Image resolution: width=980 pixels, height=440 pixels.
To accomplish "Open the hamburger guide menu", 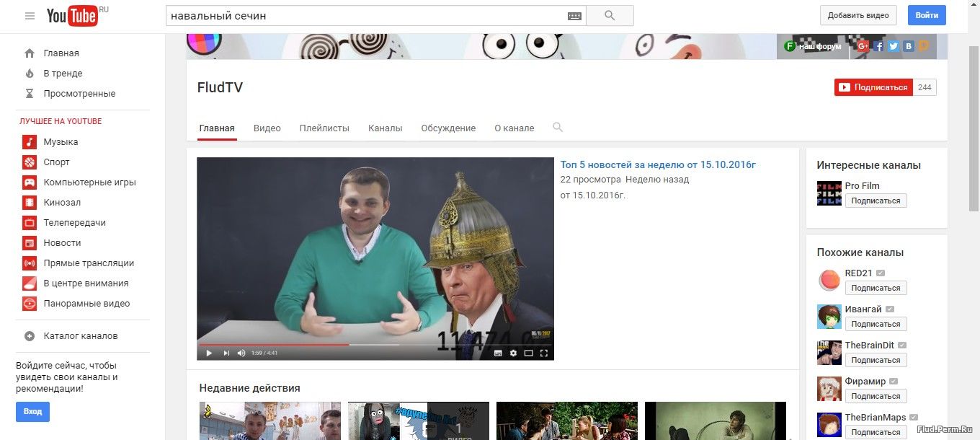I will pos(30,15).
